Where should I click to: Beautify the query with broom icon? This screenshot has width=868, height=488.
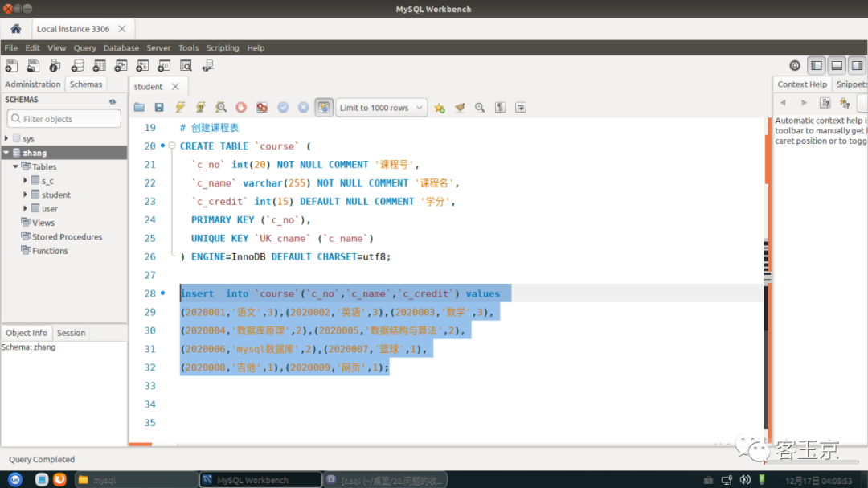[x=460, y=108]
